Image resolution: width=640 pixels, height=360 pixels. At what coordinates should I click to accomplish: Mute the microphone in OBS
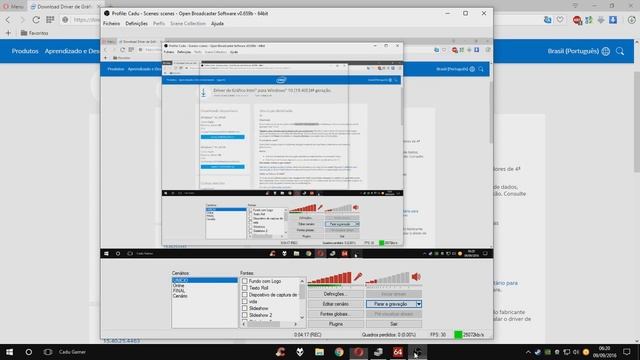tap(358, 277)
